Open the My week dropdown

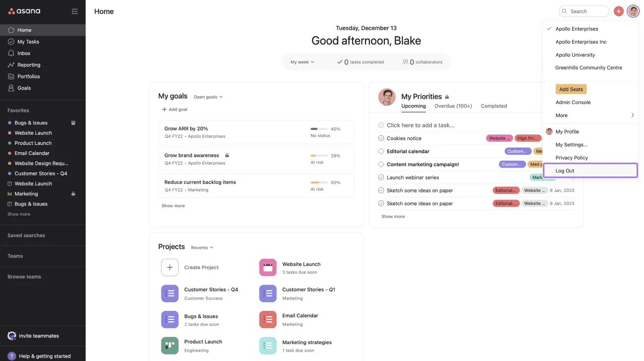click(303, 61)
